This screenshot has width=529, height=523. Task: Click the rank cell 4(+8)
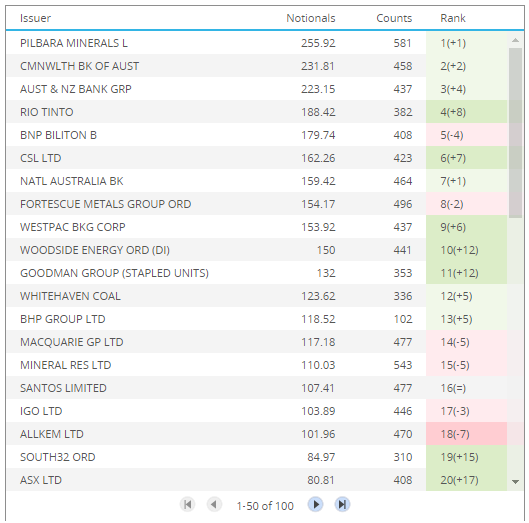click(x=467, y=112)
